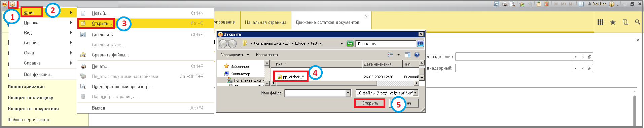
Task: Open the 1C main menu dropdown button
Action: pyautogui.click(x=12, y=4)
